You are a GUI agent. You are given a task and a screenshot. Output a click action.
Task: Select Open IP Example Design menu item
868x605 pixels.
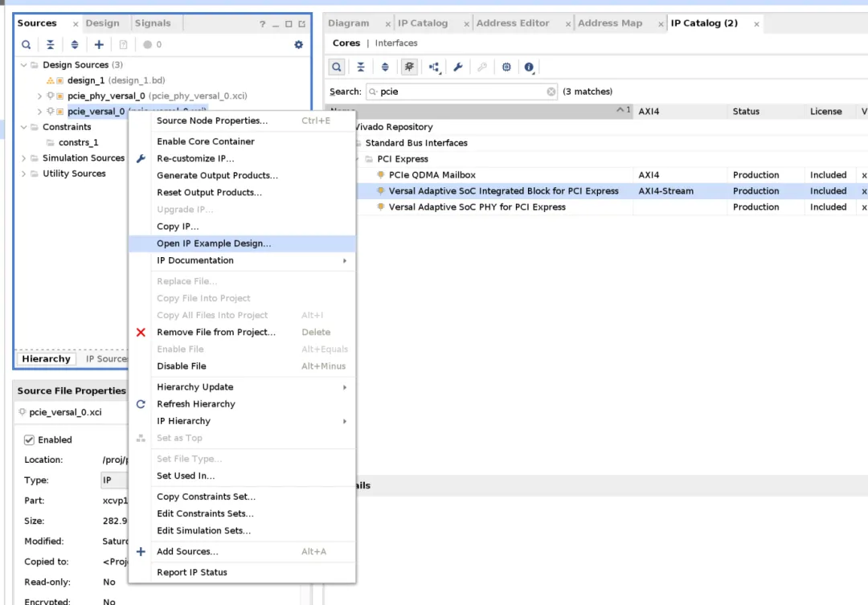[214, 243]
